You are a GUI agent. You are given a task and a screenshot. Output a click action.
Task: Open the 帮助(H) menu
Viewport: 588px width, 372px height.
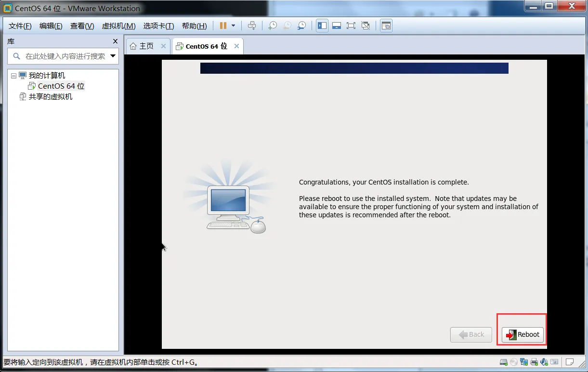tap(195, 26)
